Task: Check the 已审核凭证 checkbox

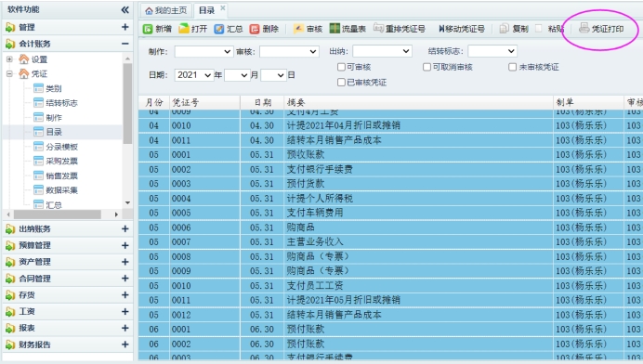Action: (x=341, y=83)
